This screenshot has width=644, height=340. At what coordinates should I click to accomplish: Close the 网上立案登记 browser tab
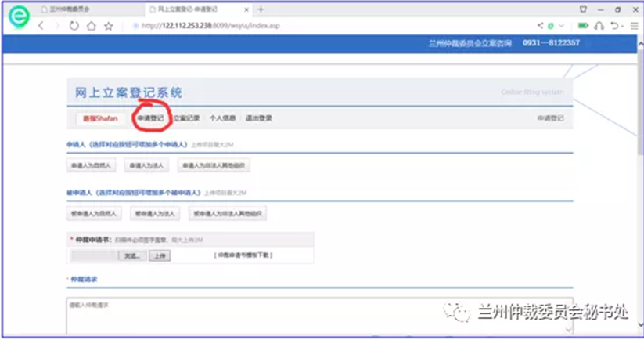tap(246, 9)
